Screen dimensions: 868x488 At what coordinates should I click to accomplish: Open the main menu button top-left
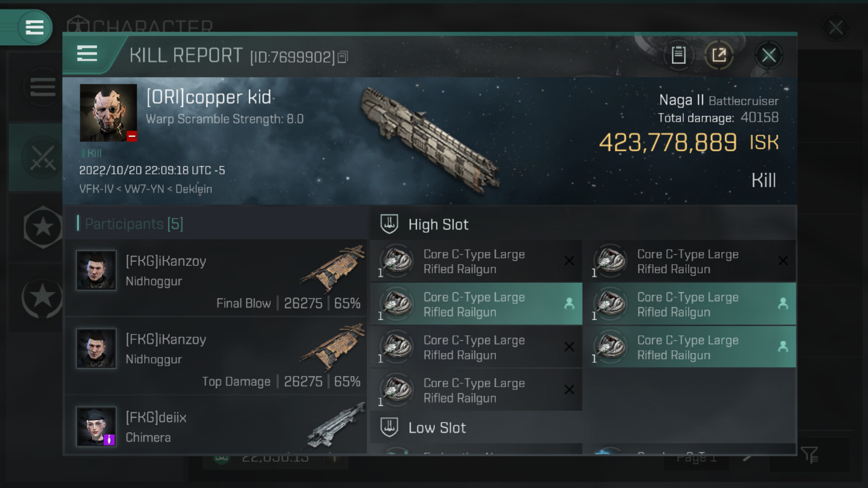tap(34, 27)
